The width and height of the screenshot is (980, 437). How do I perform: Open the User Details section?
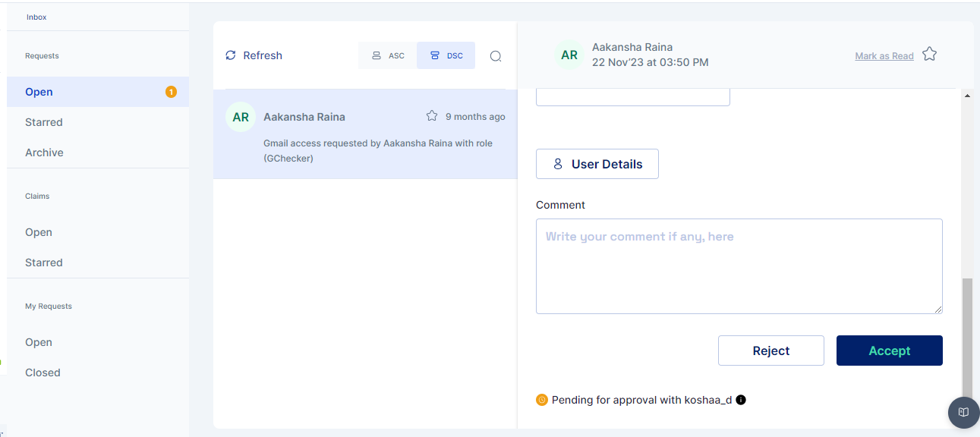pos(597,164)
